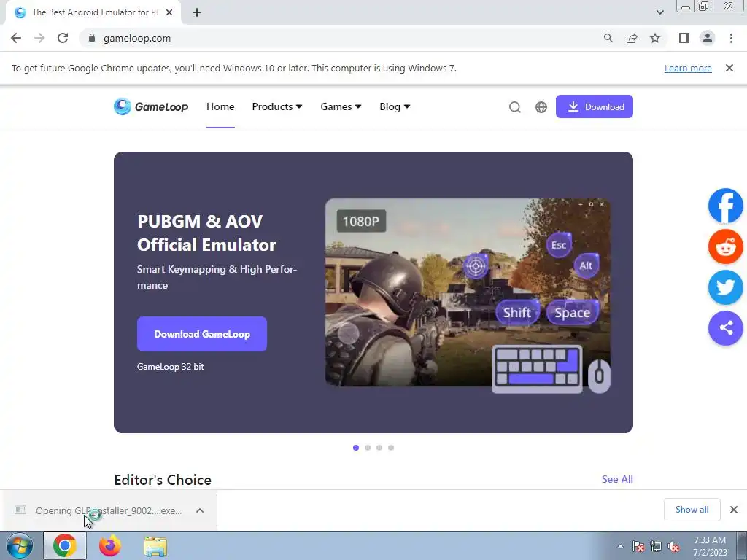747x560 pixels.
Task: Open a new tab with plus button
Action: 197,12
